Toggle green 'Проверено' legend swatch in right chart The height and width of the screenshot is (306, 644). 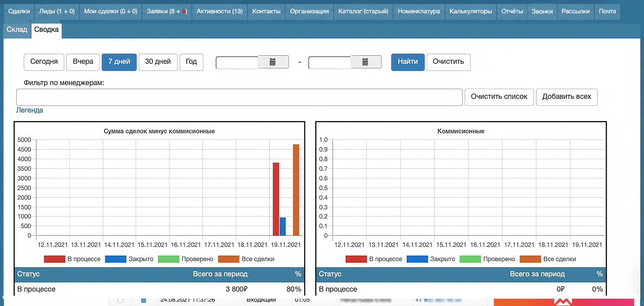(x=470, y=259)
